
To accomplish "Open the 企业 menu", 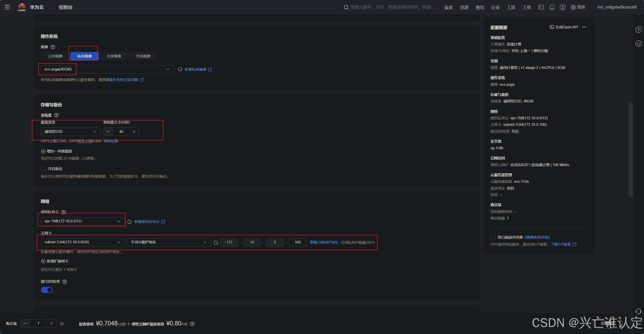I will (x=495, y=7).
